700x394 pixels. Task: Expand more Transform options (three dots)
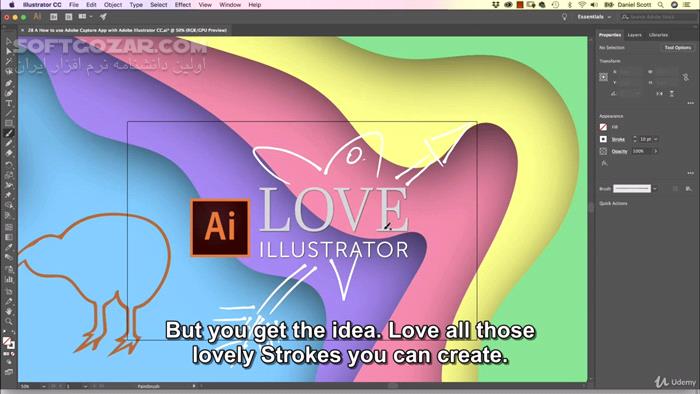pyautogui.click(x=691, y=103)
